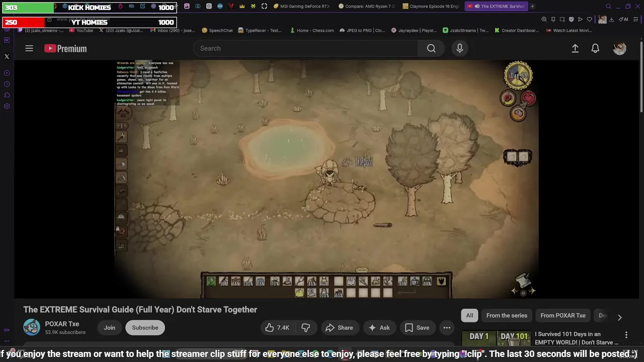Click the 53.9K subscribers text
This screenshot has width=644, height=362.
pos(65,332)
